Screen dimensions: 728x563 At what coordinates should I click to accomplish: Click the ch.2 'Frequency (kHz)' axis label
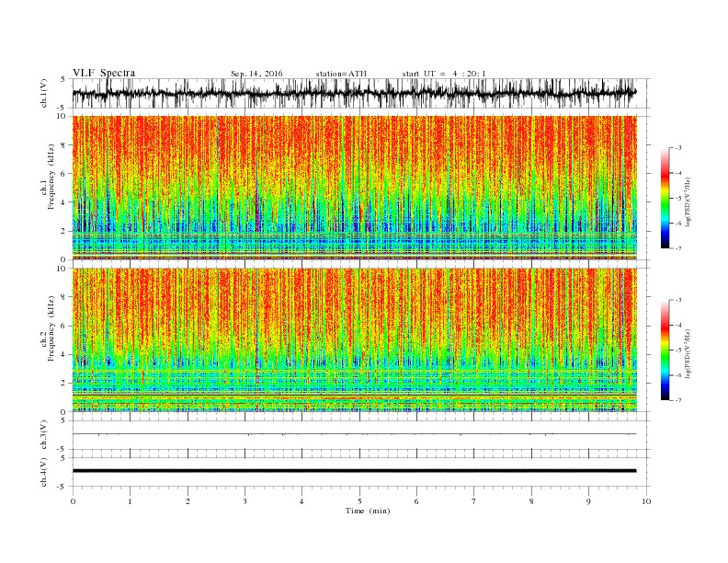[x=51, y=328]
